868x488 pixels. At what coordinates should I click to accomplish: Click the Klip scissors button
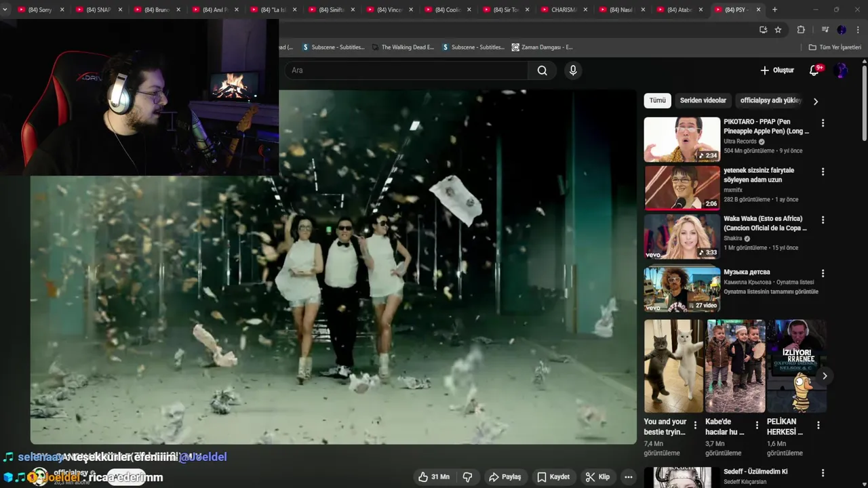(597, 477)
